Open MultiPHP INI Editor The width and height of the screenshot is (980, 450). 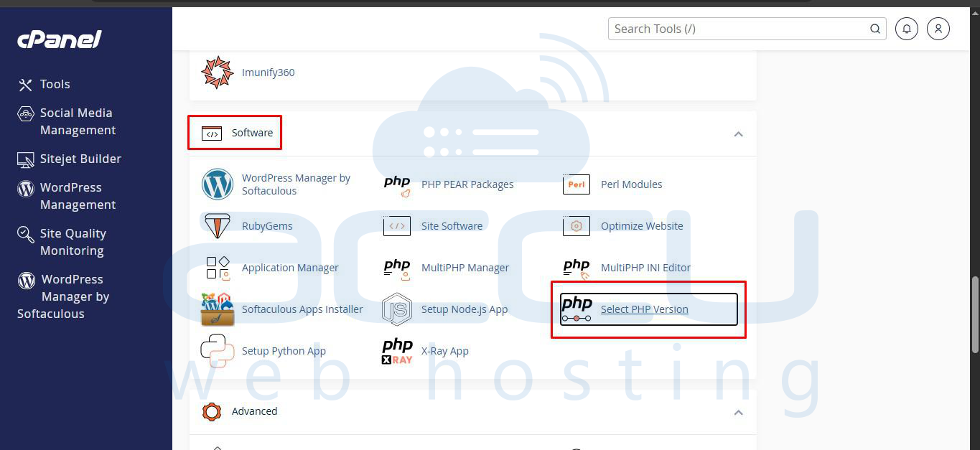[645, 268]
